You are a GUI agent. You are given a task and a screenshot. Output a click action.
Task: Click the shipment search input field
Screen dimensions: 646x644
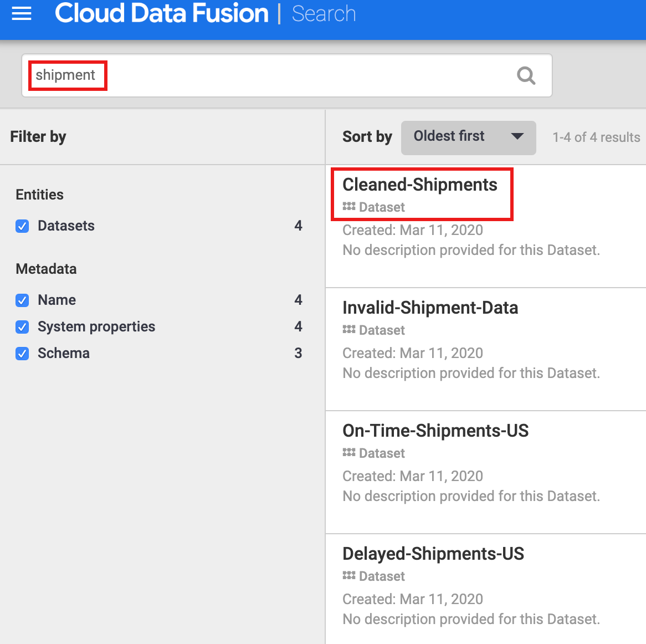point(277,75)
